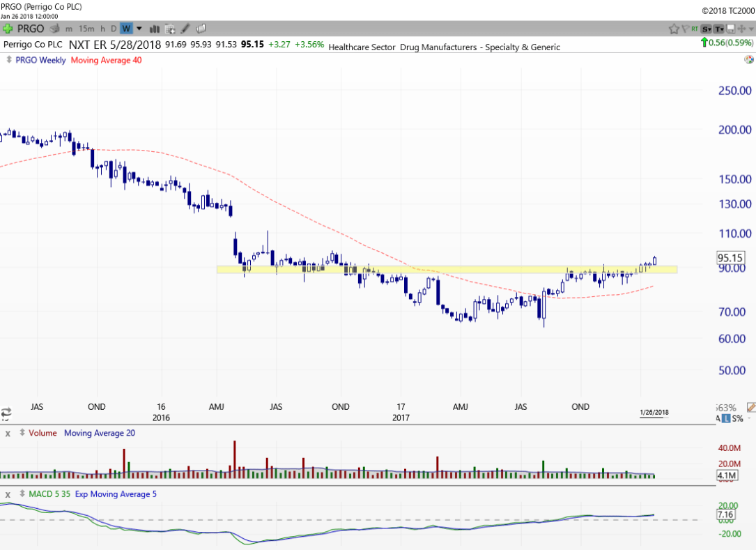Open the add indicator bar-chart icon
The image size is (756, 550).
point(154,29)
